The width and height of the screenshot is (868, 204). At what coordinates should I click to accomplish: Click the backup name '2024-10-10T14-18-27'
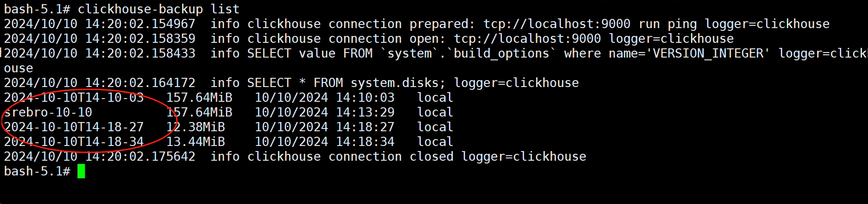pyautogui.click(x=74, y=127)
